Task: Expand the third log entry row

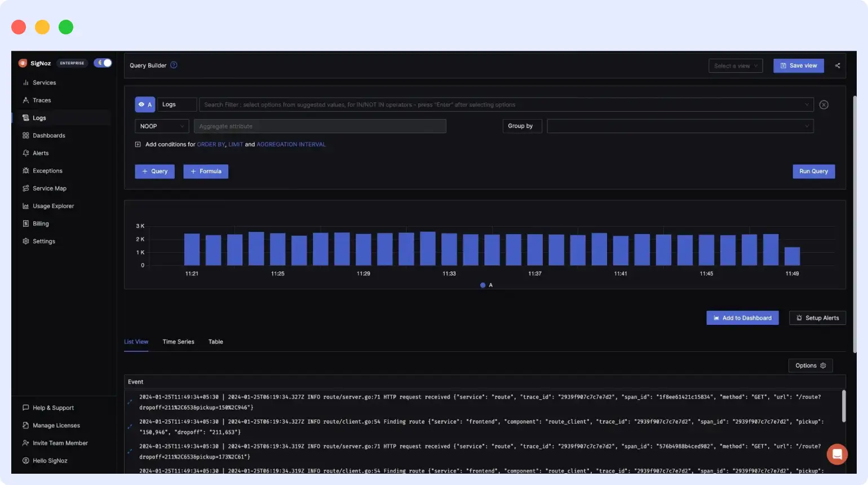Action: click(130, 452)
